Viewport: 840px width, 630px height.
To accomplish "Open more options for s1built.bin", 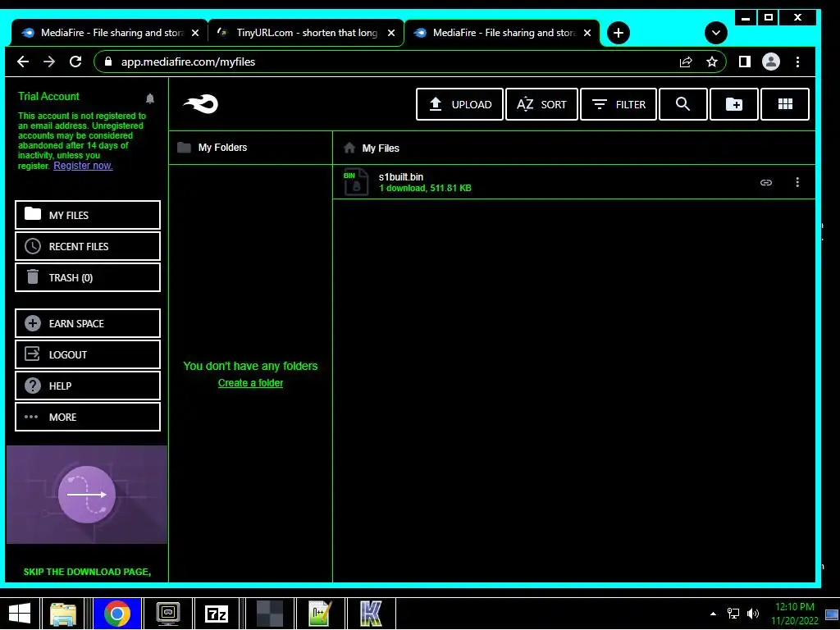I will tap(797, 182).
